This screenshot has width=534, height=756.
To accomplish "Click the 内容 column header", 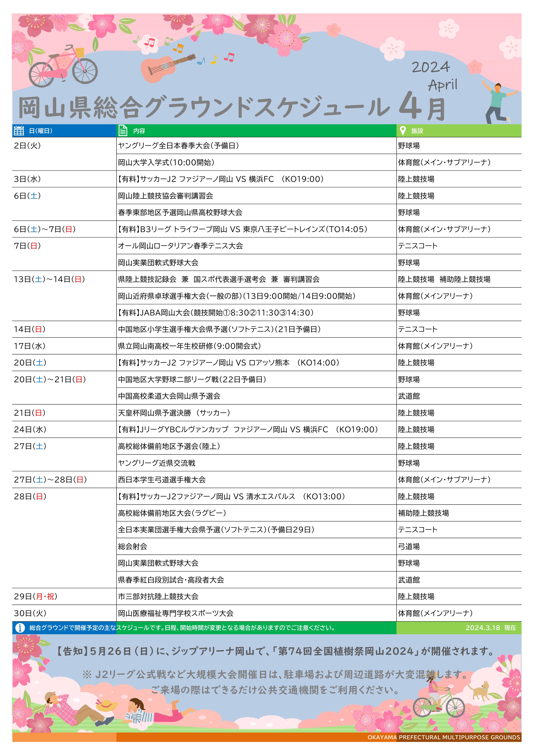I will 139,131.
